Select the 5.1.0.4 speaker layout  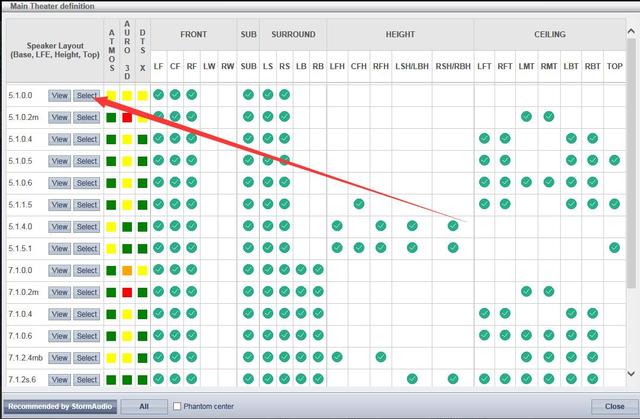tap(87, 139)
